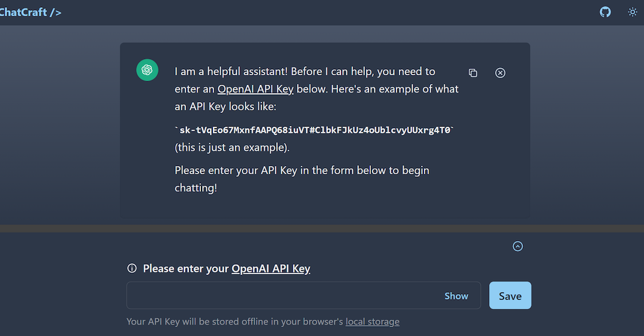Toggle the light theme sun icon

[x=633, y=12]
